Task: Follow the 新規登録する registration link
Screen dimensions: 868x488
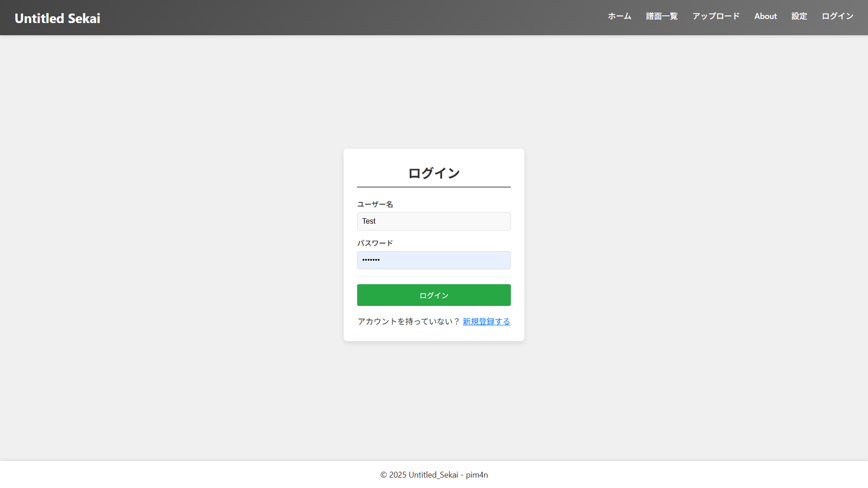Action: click(486, 321)
